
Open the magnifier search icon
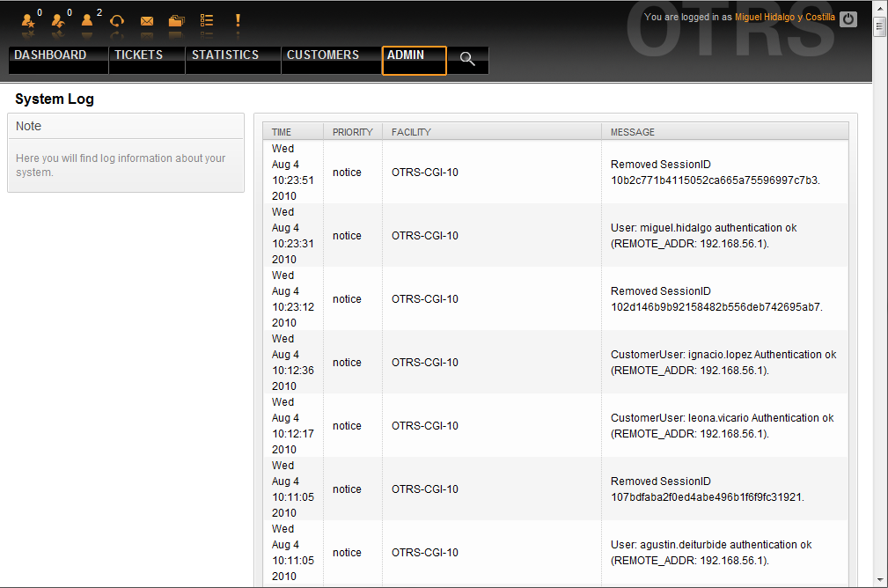467,59
